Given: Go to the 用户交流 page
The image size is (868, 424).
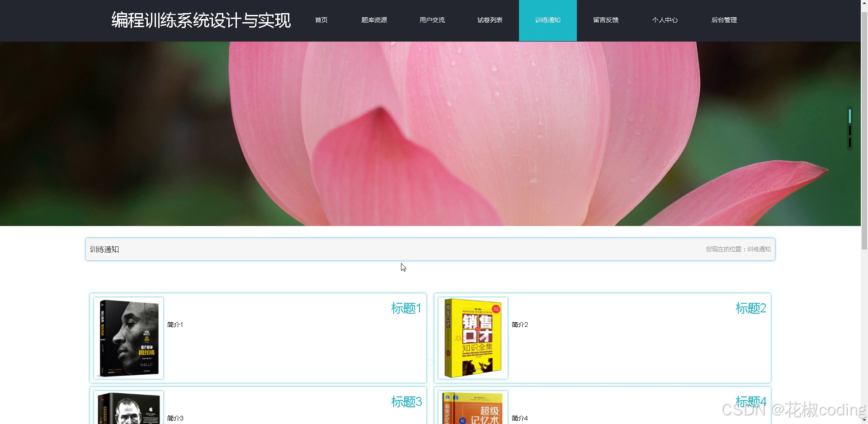Looking at the screenshot, I should pos(432,20).
